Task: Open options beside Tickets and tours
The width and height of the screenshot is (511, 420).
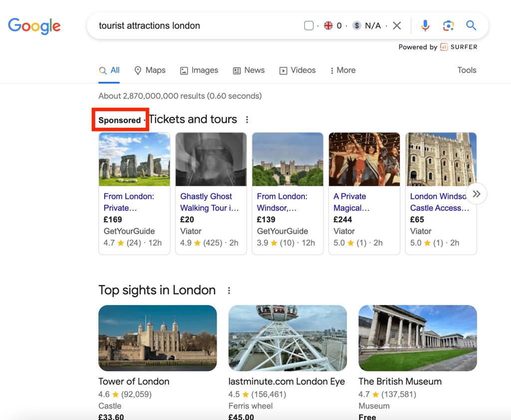Action: pyautogui.click(x=247, y=120)
